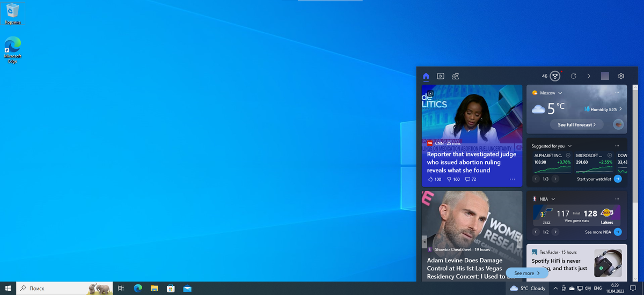
Task: Open network status tray icon
Action: click(x=580, y=288)
